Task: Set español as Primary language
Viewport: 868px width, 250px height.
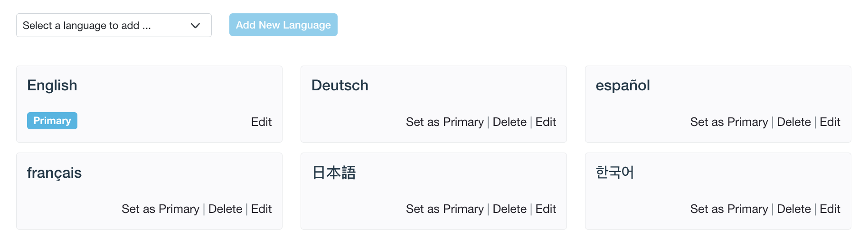Action: (729, 122)
